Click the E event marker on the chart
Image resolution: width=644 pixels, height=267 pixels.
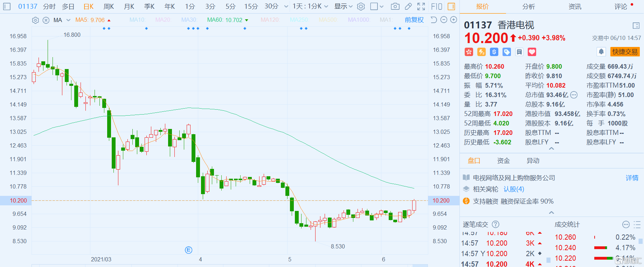pos(188,250)
